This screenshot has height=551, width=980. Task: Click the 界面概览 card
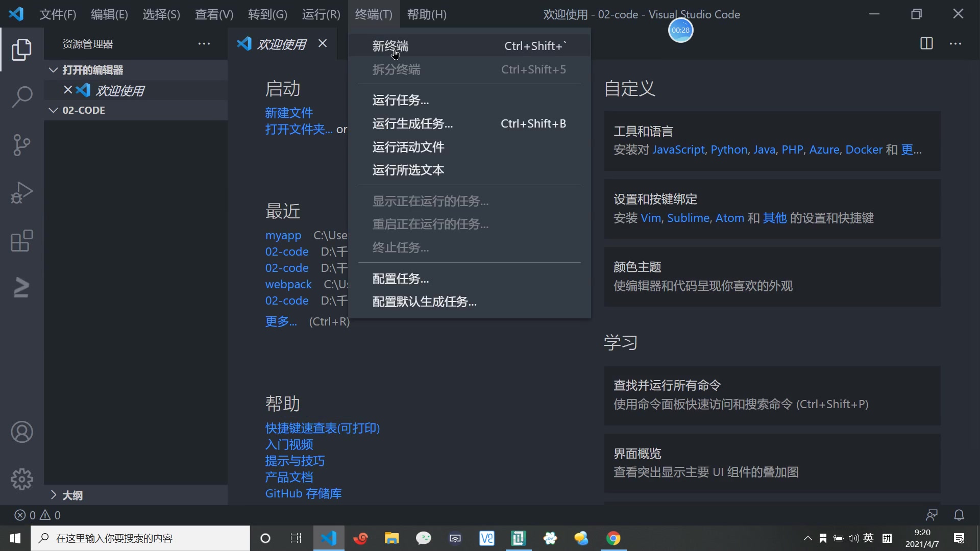click(772, 463)
